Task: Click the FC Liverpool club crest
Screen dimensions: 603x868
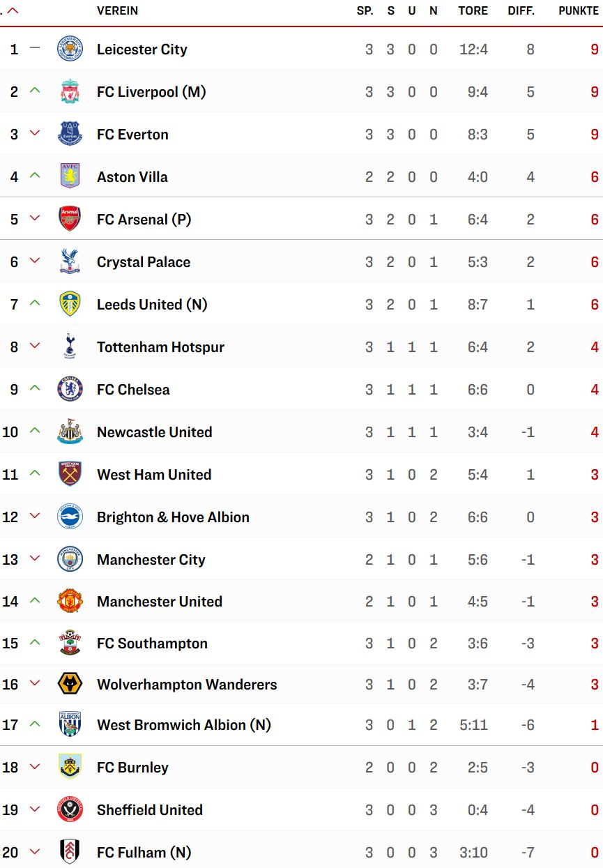Action: (70, 91)
